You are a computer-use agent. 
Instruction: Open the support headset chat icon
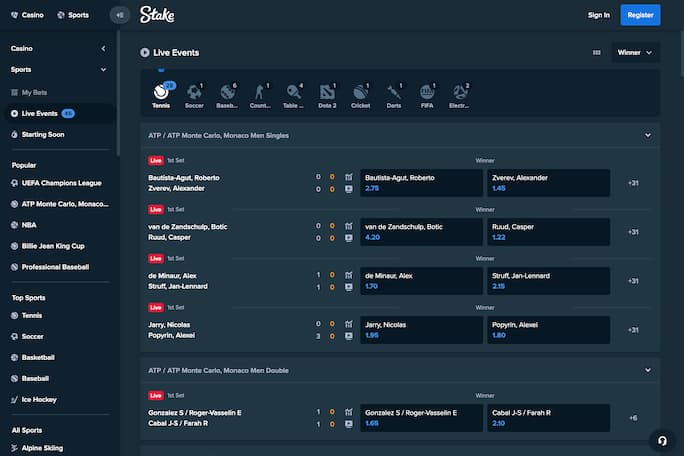(660, 440)
